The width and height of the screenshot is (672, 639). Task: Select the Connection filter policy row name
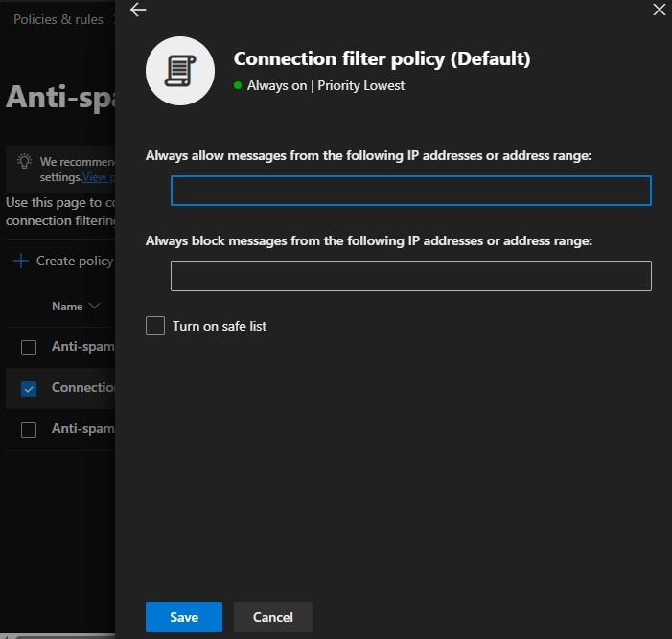point(83,387)
